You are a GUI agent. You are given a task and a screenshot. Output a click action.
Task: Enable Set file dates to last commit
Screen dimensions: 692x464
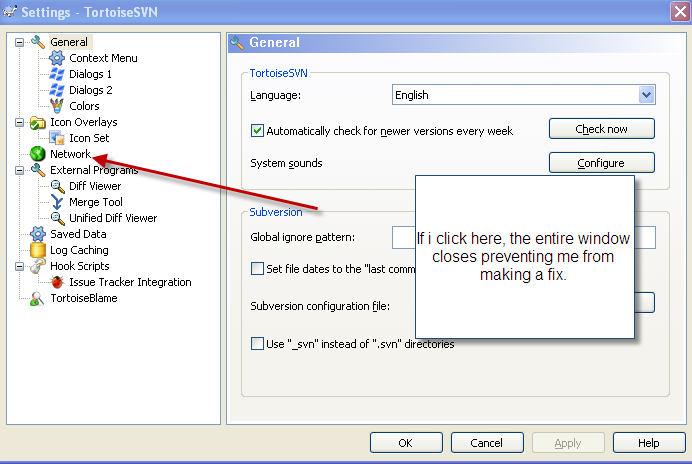click(x=257, y=268)
